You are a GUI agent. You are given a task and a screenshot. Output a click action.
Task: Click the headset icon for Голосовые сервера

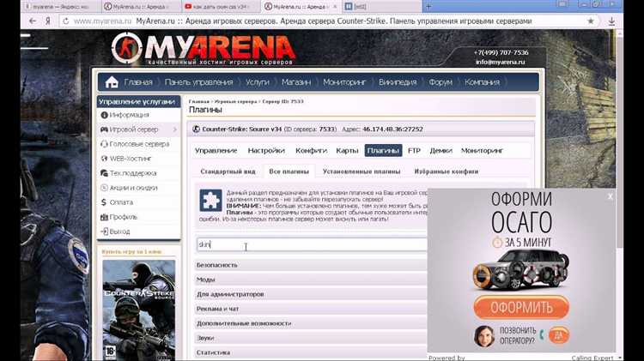104,144
